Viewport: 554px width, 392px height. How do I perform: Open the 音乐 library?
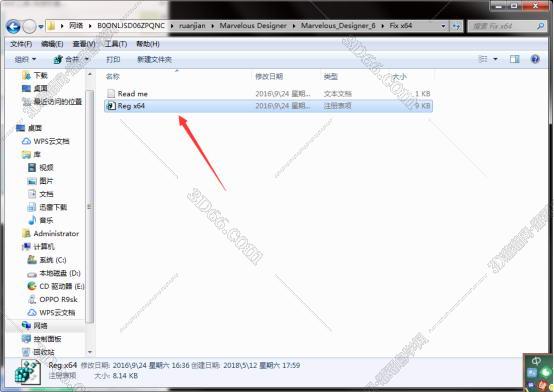click(x=46, y=220)
